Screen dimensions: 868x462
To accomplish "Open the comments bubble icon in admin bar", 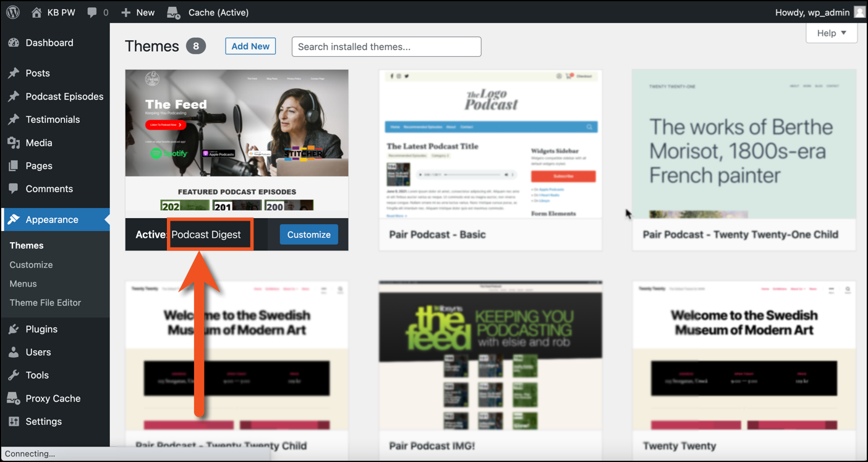I will 92,12.
